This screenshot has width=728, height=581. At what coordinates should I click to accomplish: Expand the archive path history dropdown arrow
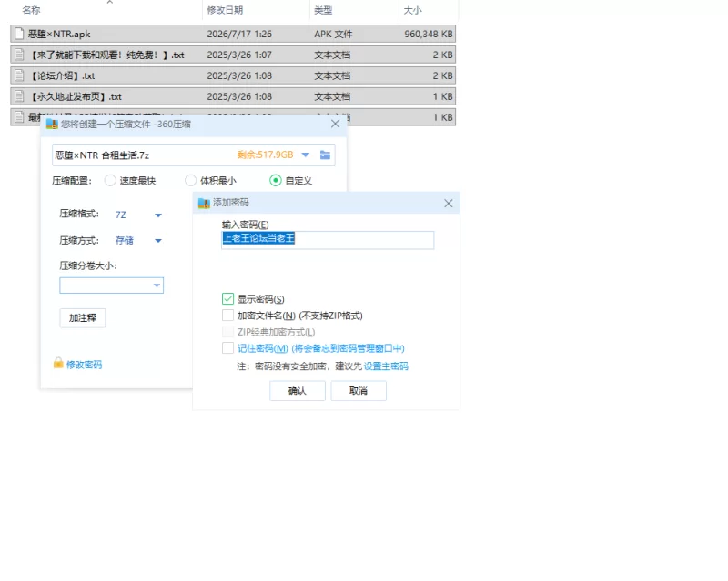(306, 155)
